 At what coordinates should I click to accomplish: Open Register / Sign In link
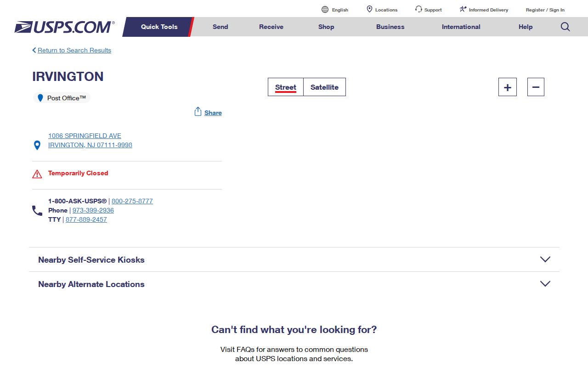[545, 10]
